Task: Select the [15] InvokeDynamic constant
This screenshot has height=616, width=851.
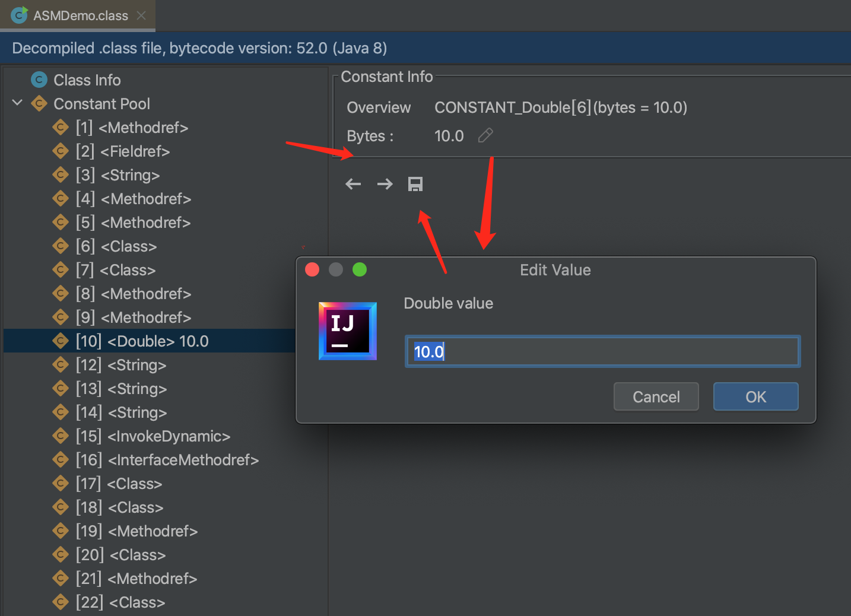Action: pos(153,436)
